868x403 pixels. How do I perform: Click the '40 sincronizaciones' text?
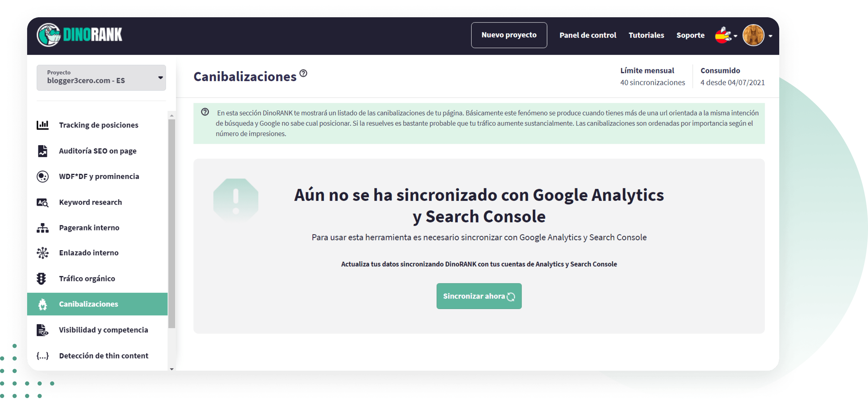[x=652, y=83]
